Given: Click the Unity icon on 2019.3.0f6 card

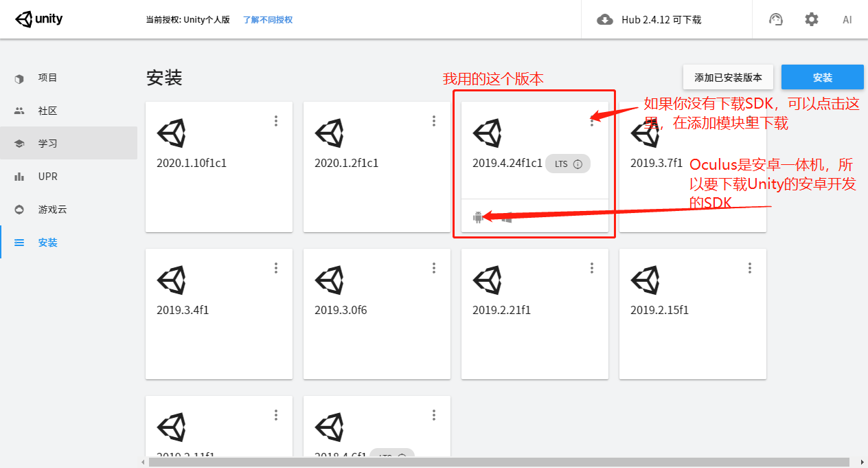Looking at the screenshot, I should pos(329,280).
